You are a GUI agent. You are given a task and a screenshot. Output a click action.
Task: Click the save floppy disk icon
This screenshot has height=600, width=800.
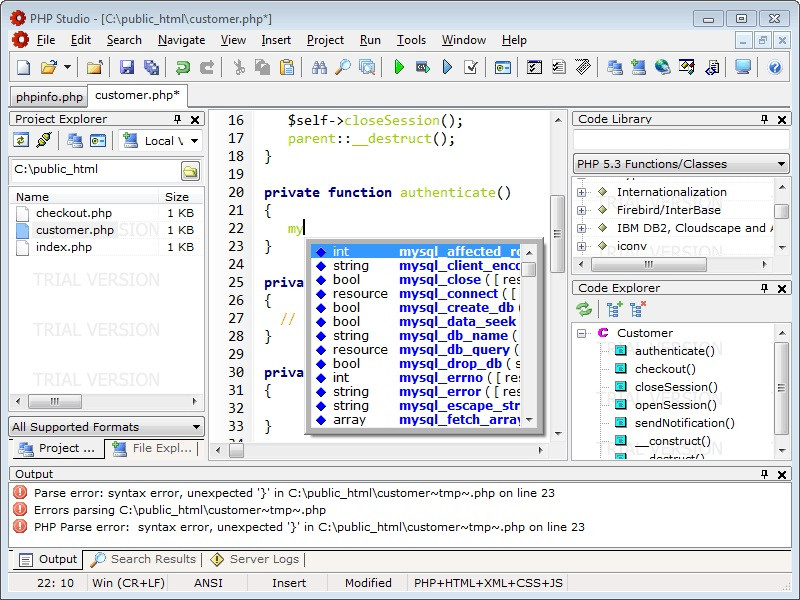click(x=127, y=67)
